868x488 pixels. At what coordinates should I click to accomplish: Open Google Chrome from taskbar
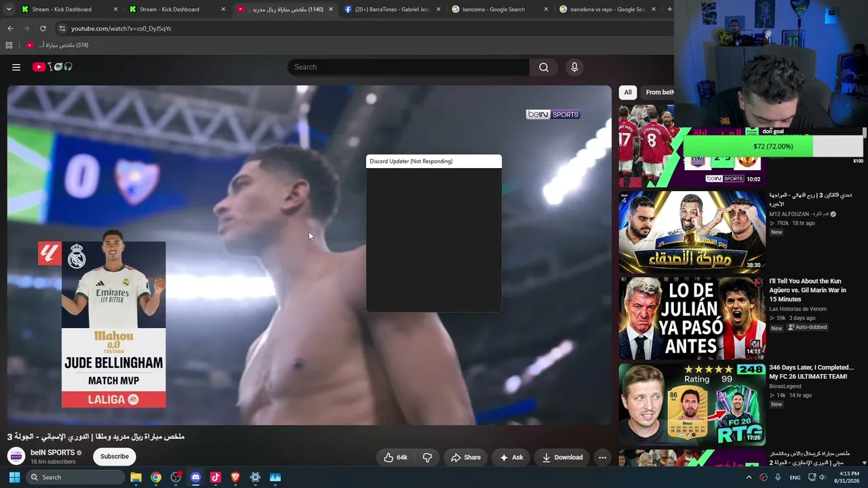[156, 477]
